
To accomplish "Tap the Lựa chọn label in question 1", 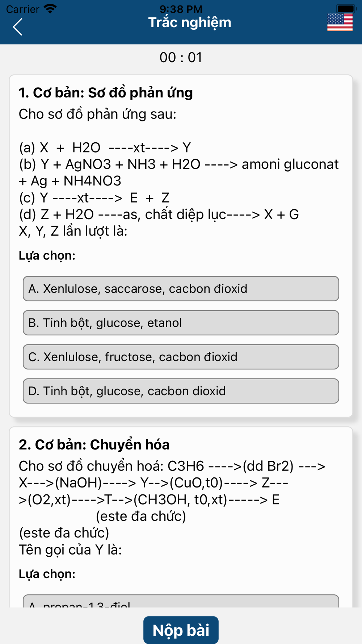I will [x=47, y=256].
